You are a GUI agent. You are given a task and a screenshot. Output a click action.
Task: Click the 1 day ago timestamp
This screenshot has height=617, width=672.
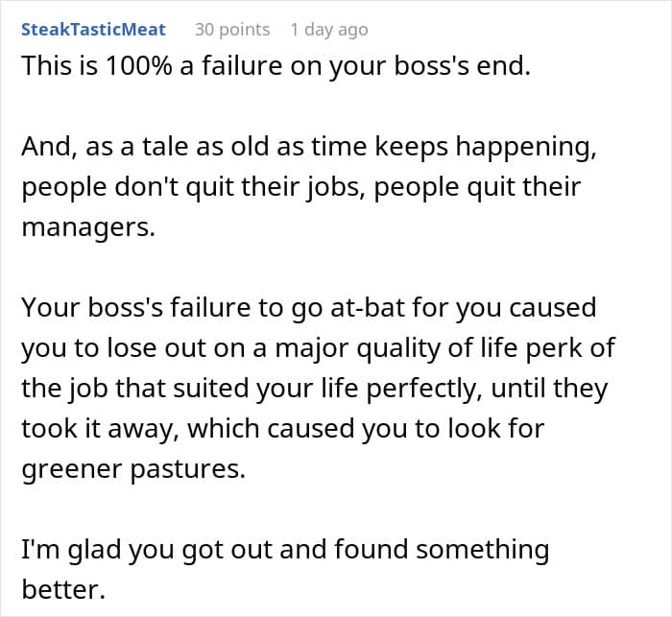pyautogui.click(x=329, y=30)
